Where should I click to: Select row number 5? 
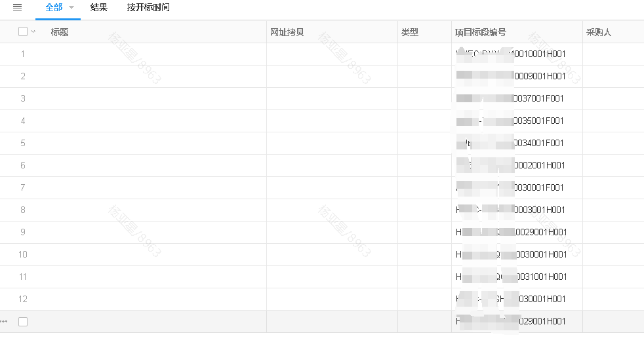(23, 143)
